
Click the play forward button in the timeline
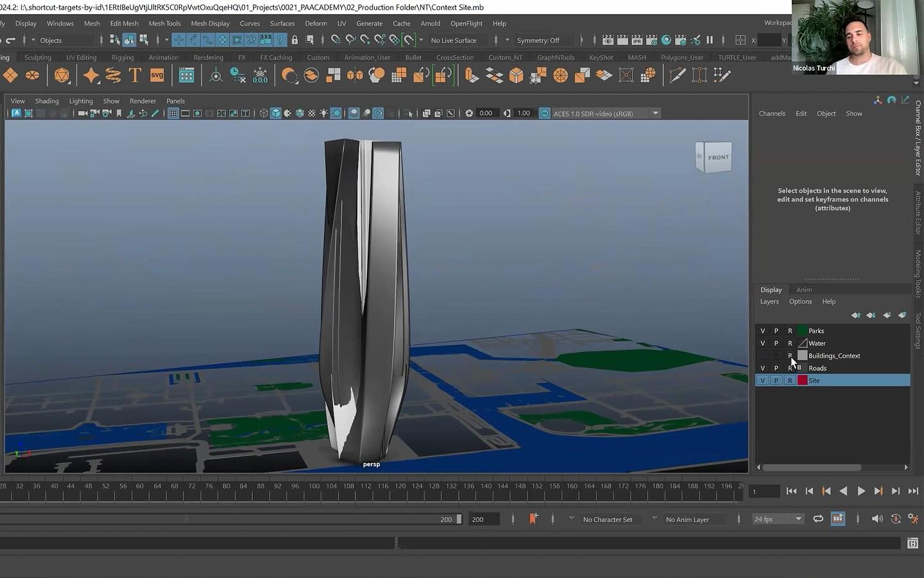pos(861,491)
